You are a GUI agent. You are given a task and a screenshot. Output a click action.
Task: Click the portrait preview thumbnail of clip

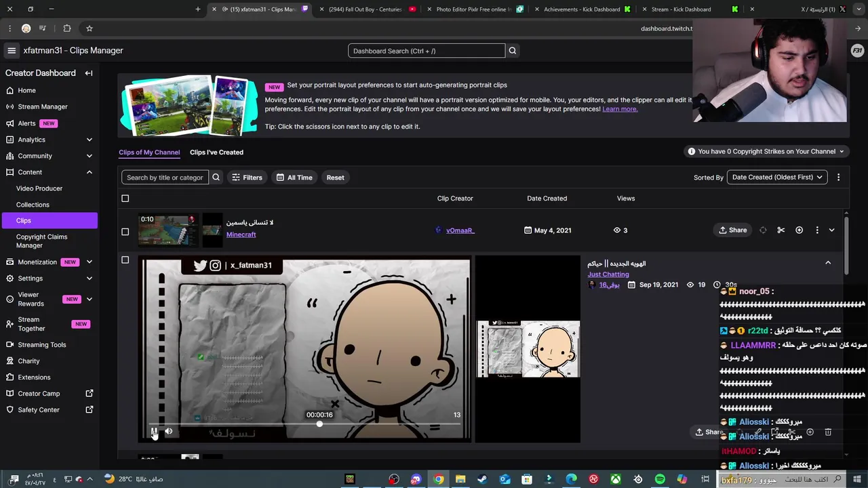coord(528,349)
